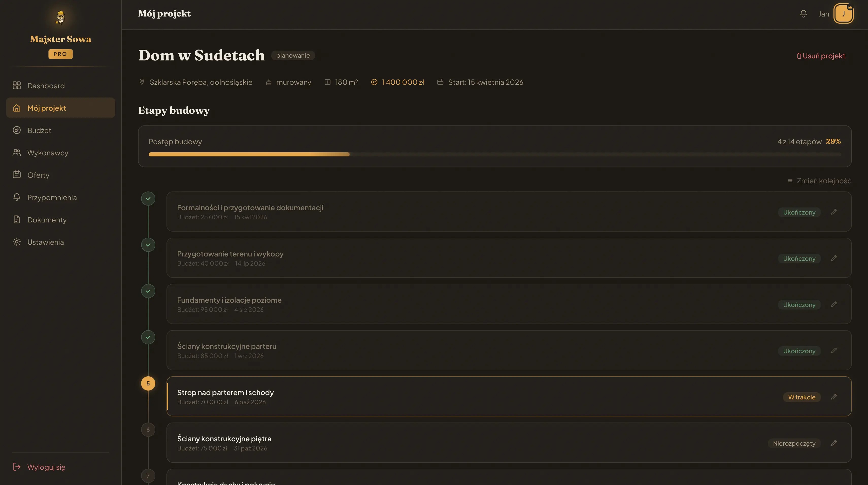Edit the Przygotowanie terenu i wykopy stage

point(834,258)
